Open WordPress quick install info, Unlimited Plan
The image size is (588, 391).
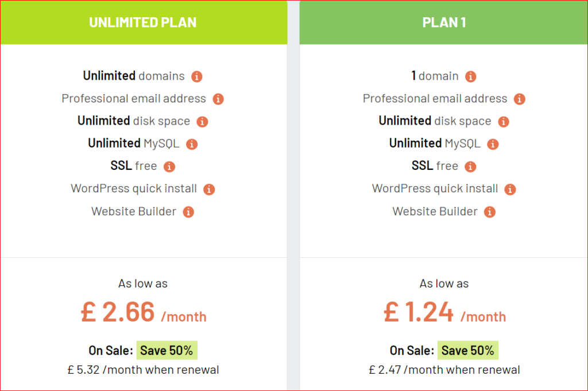209,189
